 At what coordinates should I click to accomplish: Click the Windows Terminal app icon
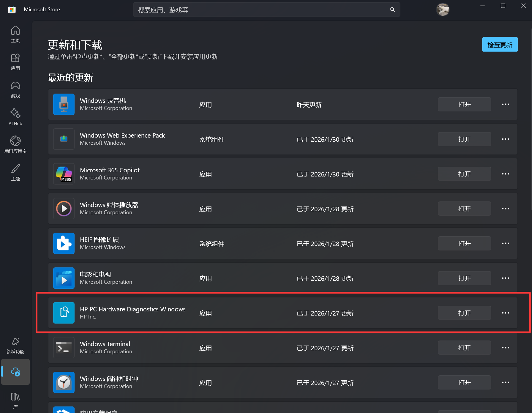coord(64,348)
